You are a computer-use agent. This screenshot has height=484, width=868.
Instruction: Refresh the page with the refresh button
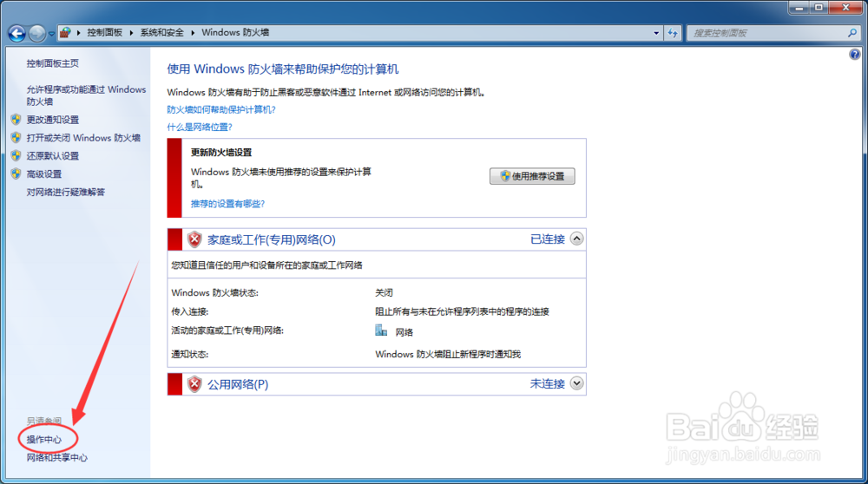[673, 33]
